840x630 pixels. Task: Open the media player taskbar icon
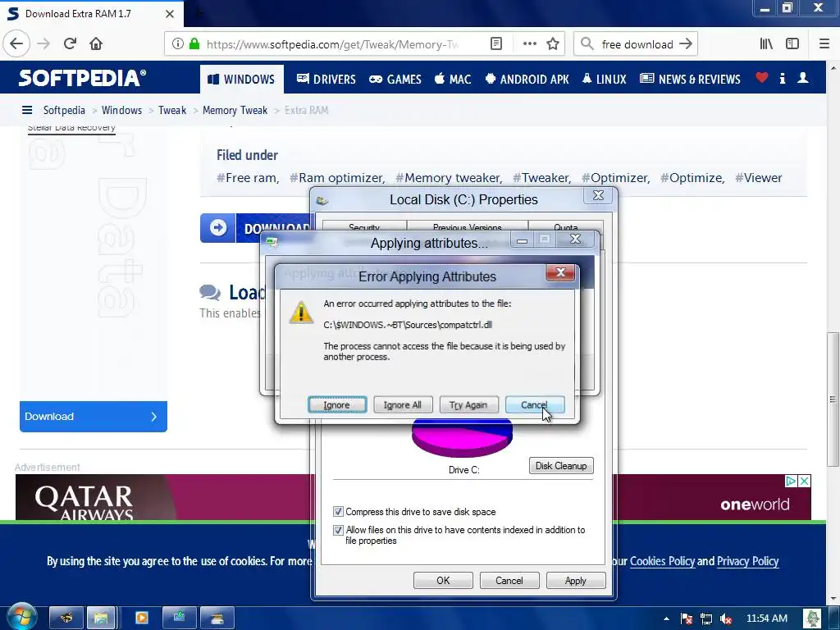coord(141,619)
